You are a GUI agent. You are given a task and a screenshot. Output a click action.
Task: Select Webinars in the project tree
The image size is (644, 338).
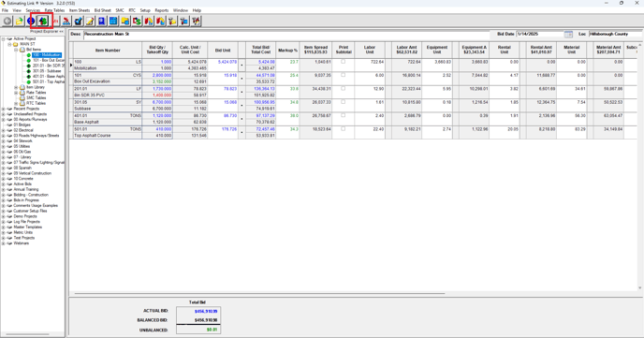[22, 243]
